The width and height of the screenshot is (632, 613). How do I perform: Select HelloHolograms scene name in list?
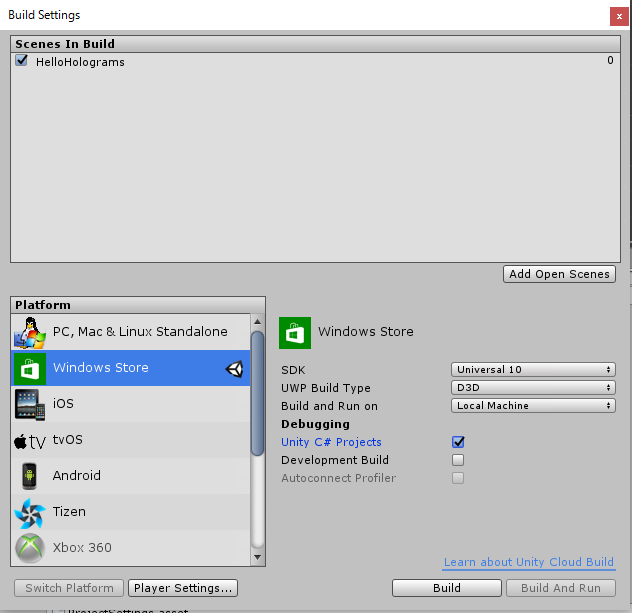tap(80, 62)
